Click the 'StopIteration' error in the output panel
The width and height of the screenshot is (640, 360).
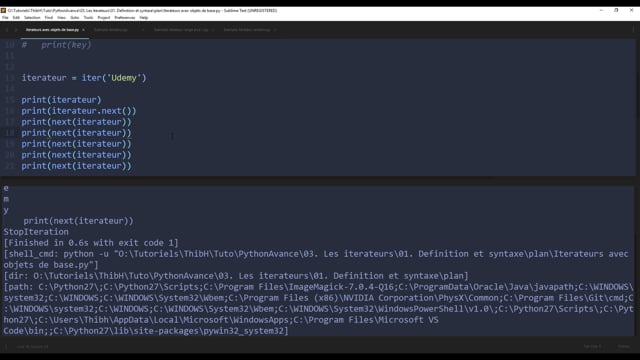pyautogui.click(x=36, y=232)
